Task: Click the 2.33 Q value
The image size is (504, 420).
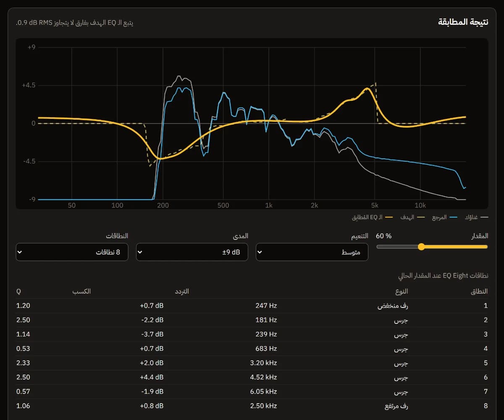Action: coord(23,363)
